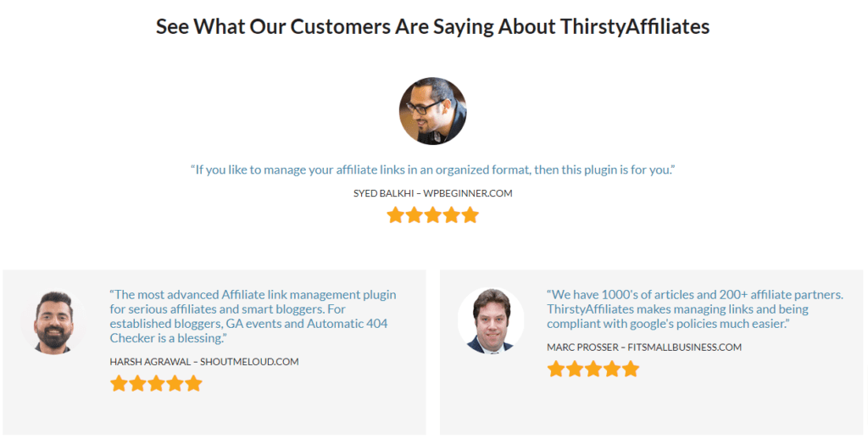
Task: Click Harsh Agrawal's profile photo
Action: click(53, 321)
